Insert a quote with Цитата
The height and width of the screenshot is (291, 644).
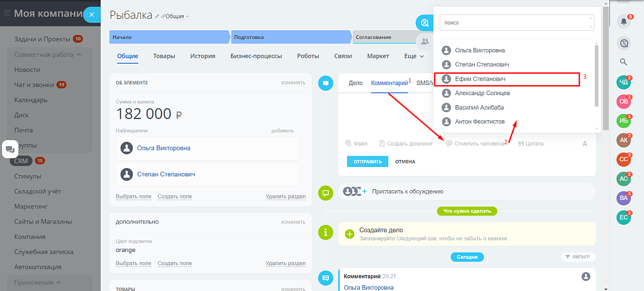pos(531,144)
